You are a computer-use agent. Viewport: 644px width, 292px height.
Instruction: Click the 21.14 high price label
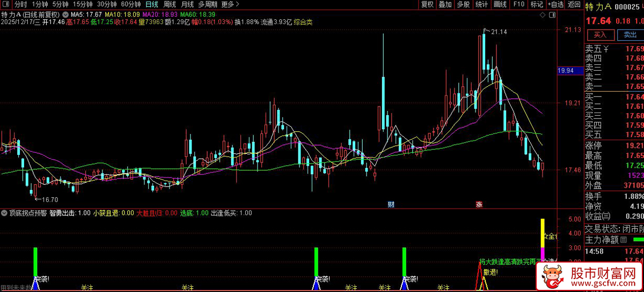pos(499,32)
